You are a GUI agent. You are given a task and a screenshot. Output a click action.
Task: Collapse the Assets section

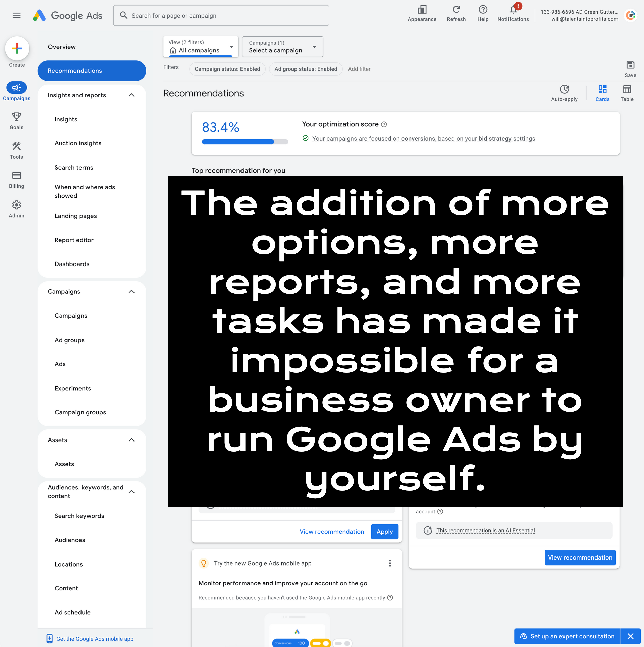tap(131, 440)
